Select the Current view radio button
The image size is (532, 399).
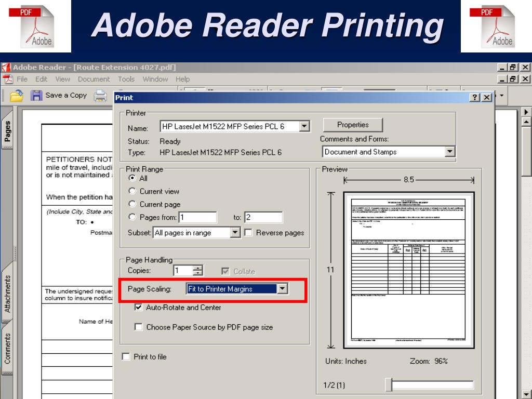[132, 191]
